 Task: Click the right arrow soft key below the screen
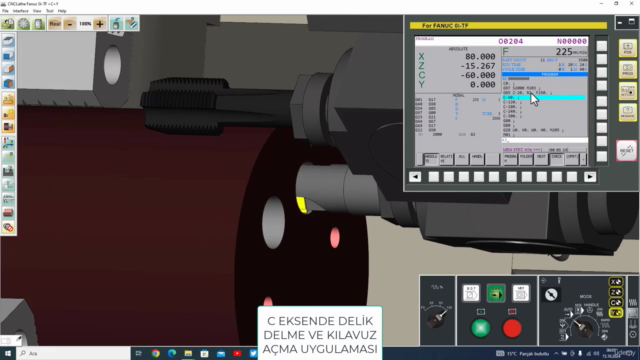click(590, 177)
